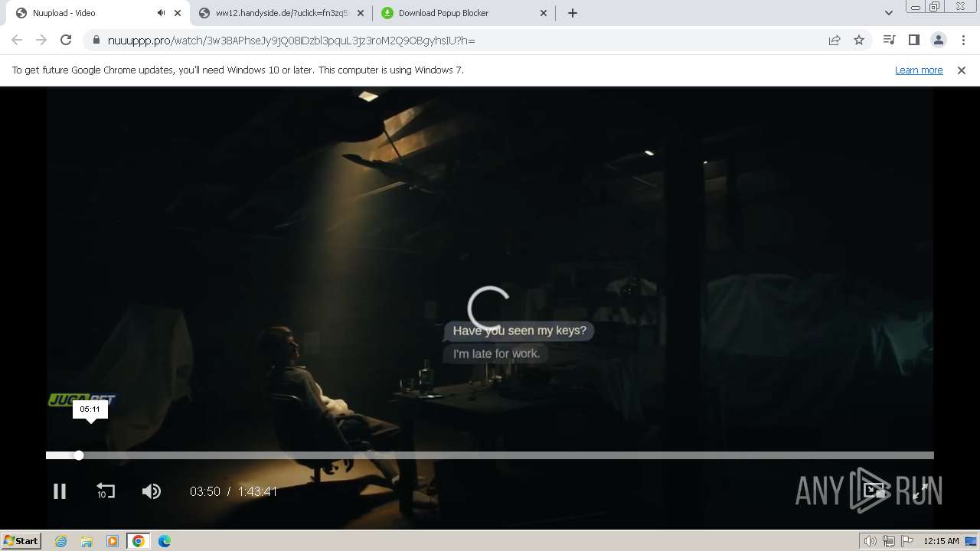
Task: Go forward to next page
Action: [x=41, y=40]
